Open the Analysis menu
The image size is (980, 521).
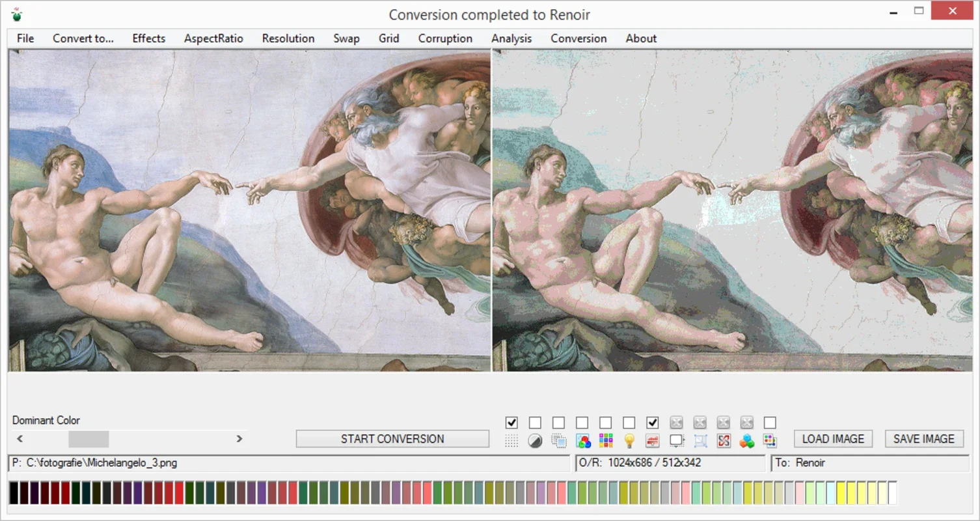coord(511,38)
